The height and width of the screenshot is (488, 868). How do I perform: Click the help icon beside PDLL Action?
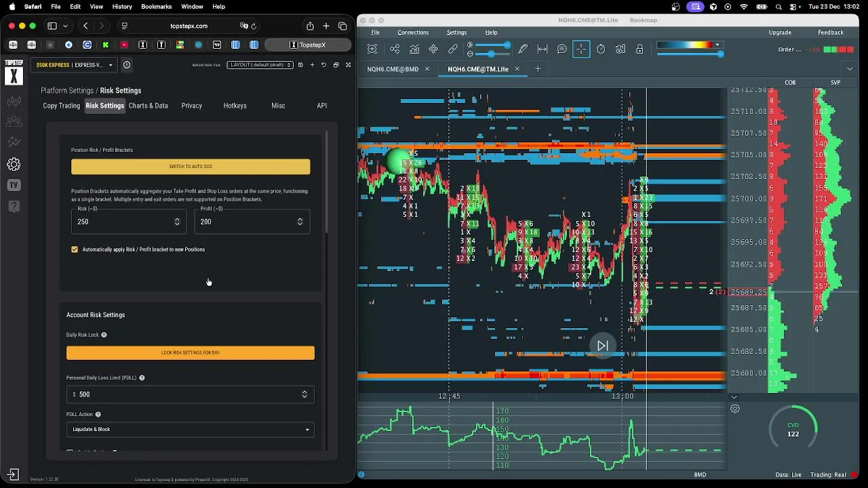pyautogui.click(x=98, y=414)
